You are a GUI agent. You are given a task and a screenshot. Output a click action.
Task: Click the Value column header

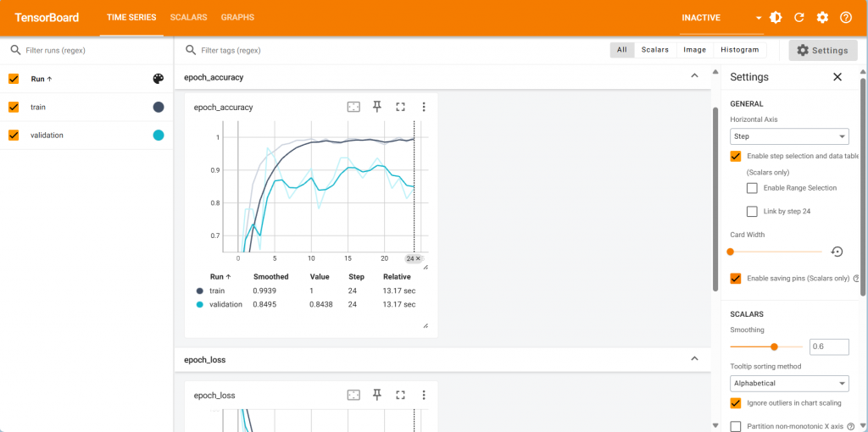click(320, 277)
